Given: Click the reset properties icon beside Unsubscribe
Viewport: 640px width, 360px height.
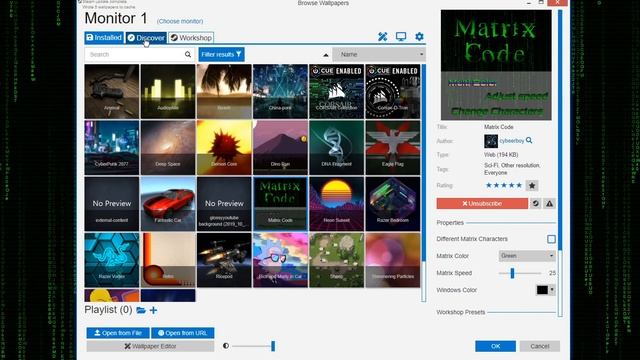Looking at the screenshot, I should click(536, 203).
